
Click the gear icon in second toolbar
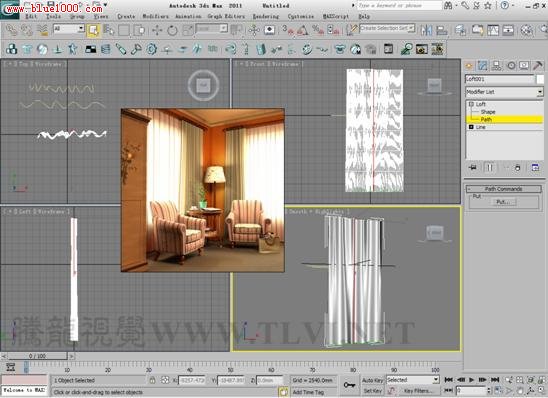(151, 49)
